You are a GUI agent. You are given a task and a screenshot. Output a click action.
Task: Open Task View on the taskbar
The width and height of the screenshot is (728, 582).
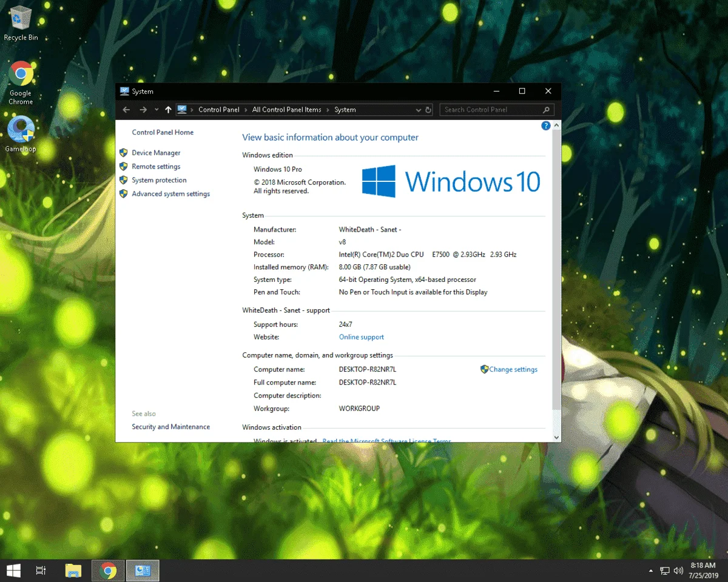[41, 570]
